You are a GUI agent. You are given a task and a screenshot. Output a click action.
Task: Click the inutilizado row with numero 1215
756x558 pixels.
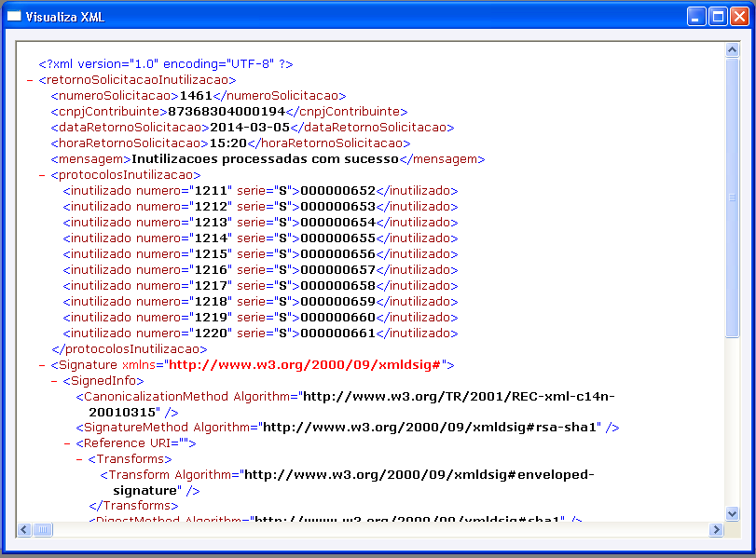coord(260,254)
